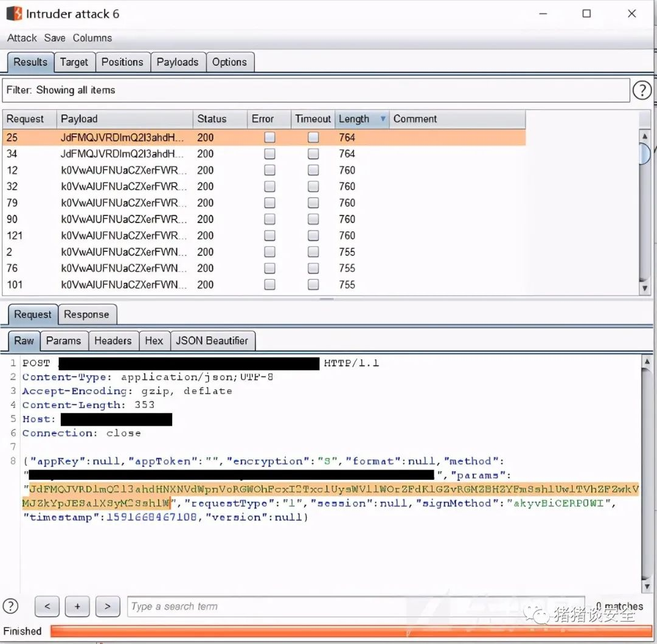This screenshot has width=657, height=644.
Task: Click into the search term field
Action: pos(355,606)
